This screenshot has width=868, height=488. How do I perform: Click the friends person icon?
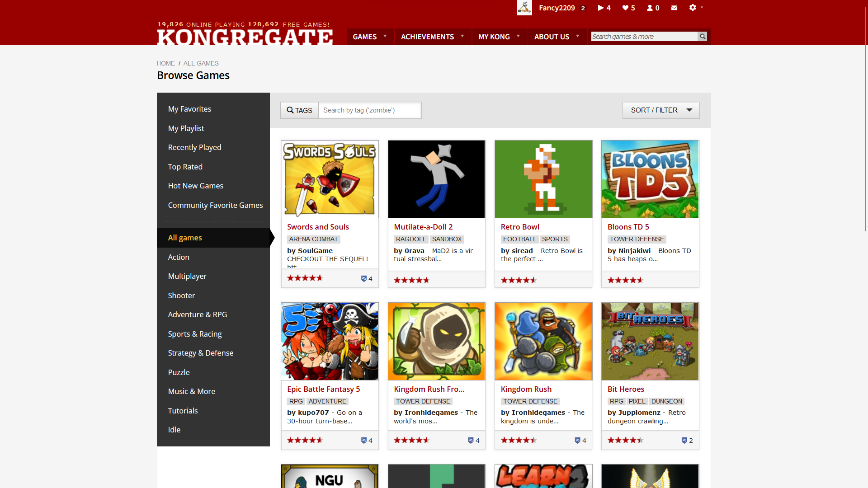pyautogui.click(x=650, y=8)
